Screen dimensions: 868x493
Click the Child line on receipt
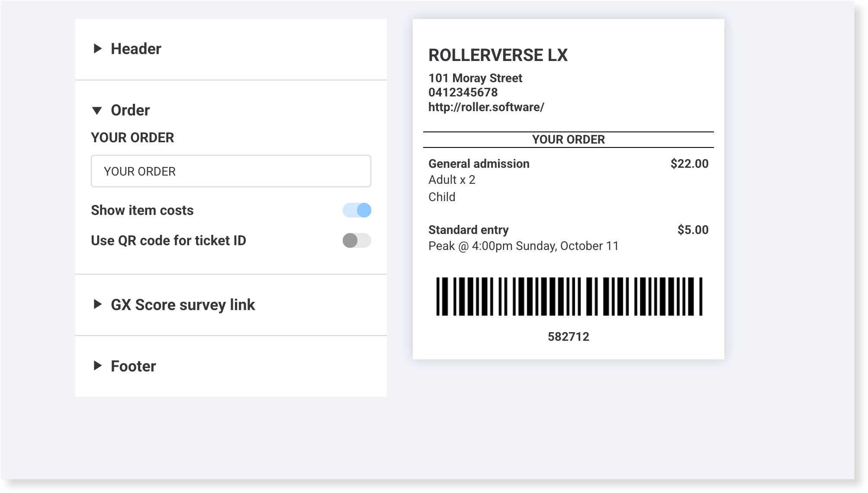click(x=442, y=197)
